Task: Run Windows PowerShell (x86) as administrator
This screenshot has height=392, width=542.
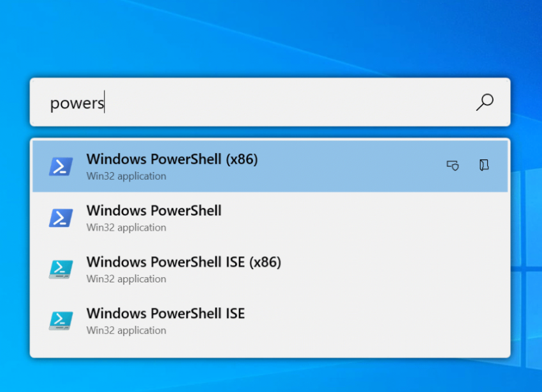Action: (x=453, y=166)
